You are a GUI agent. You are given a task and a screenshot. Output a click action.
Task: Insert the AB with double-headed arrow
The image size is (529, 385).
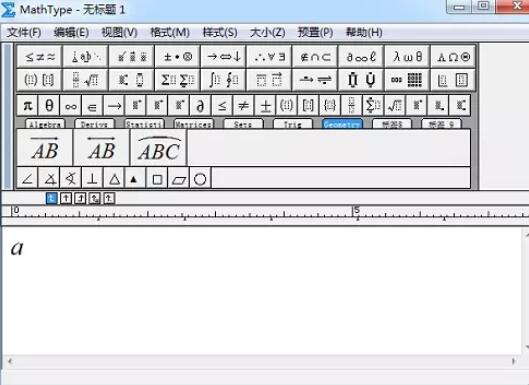[x=101, y=148]
